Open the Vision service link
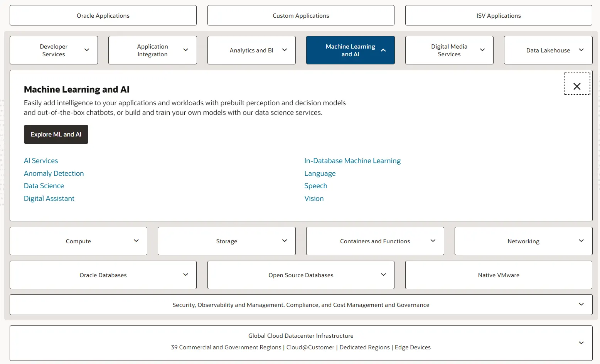Viewport: 600px width, 364px height. (314, 199)
